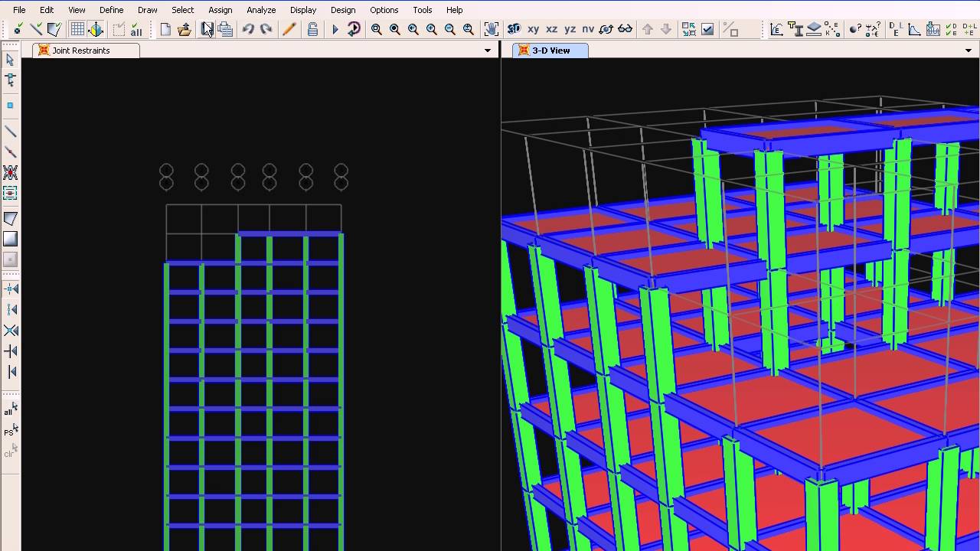
Task: Define frame sections via I-beam icon
Action: point(795,29)
